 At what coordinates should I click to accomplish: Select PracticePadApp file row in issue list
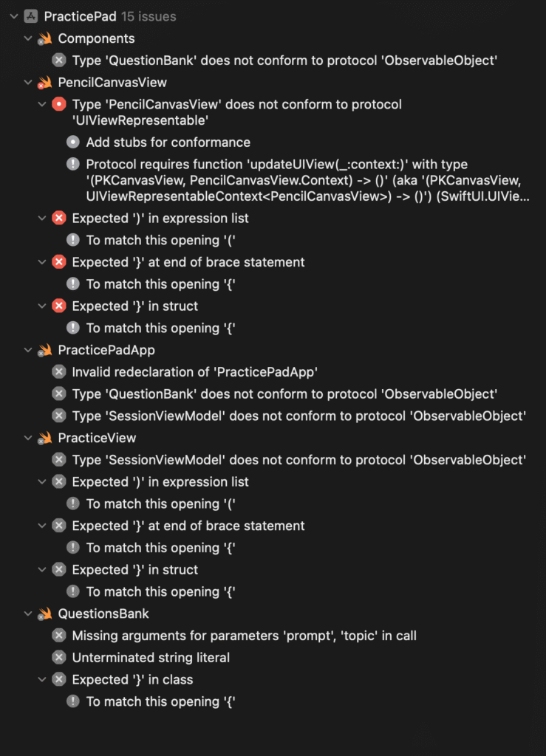point(106,350)
